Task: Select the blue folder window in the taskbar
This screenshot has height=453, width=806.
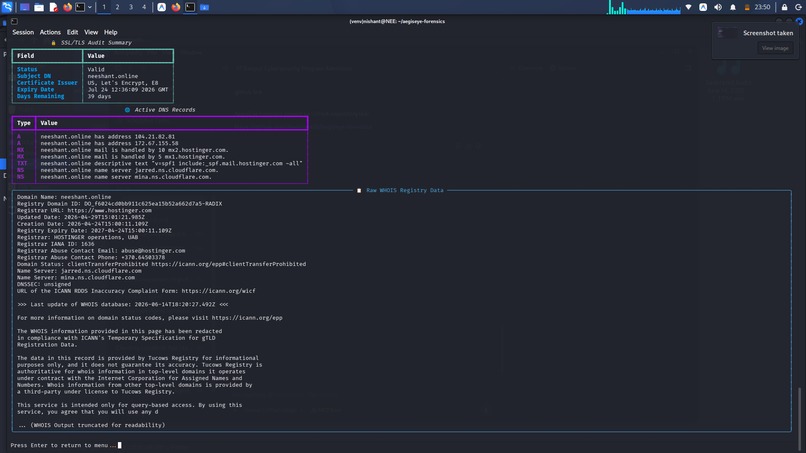Action: point(205,7)
